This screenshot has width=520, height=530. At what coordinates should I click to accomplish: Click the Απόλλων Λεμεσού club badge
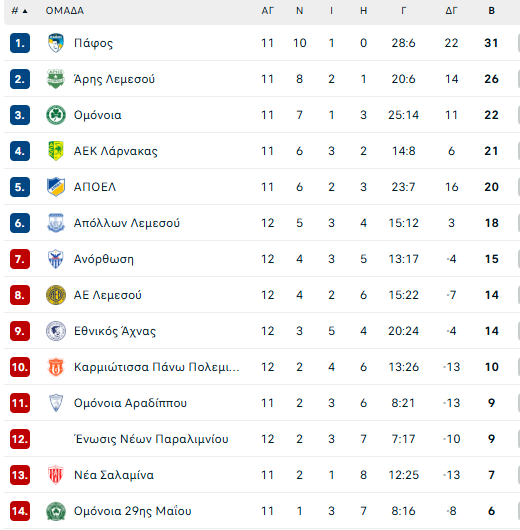pos(56,223)
